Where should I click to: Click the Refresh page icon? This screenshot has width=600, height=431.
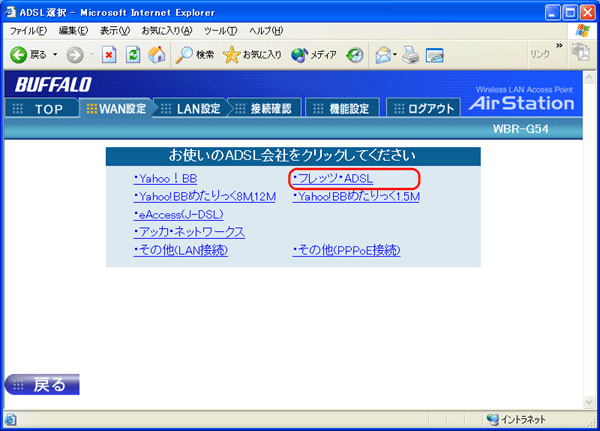(x=133, y=55)
